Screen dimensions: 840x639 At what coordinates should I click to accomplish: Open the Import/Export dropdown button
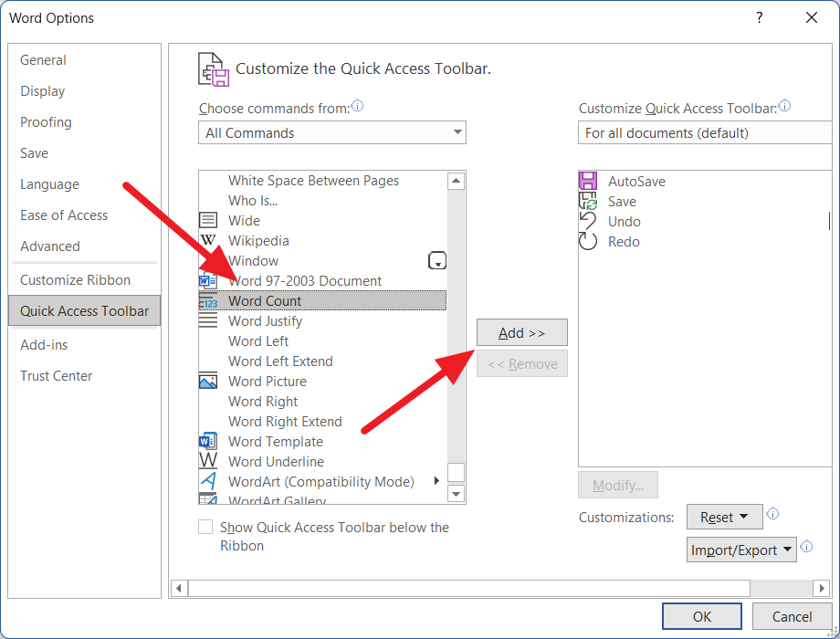pos(741,550)
